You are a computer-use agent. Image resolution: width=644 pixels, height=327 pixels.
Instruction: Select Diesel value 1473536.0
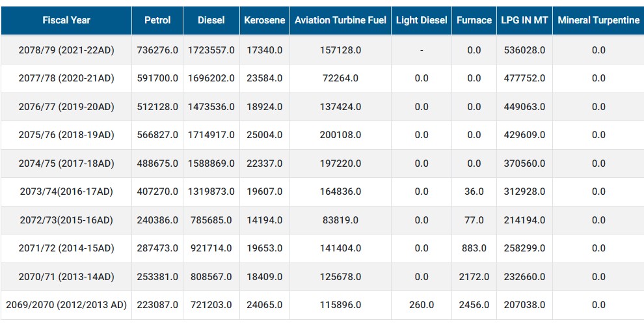pyautogui.click(x=211, y=107)
